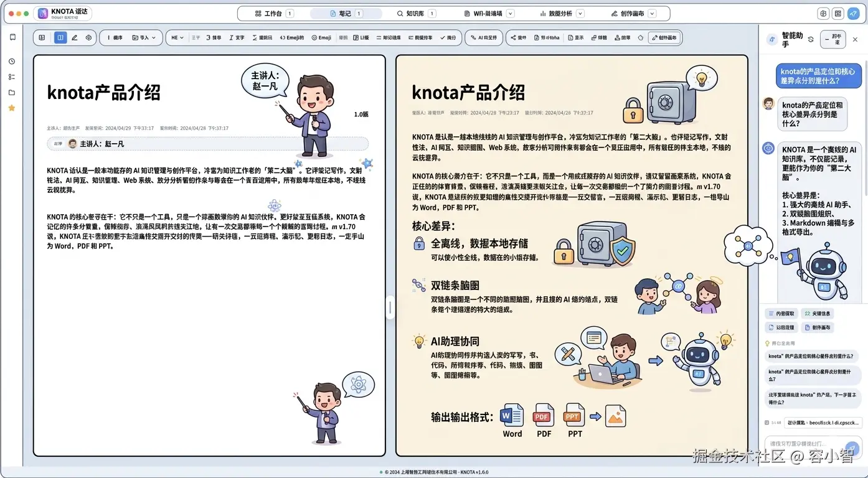Click the 核心差异 heading in the right note
Screen dimensions: 868x478
pyautogui.click(x=433, y=225)
